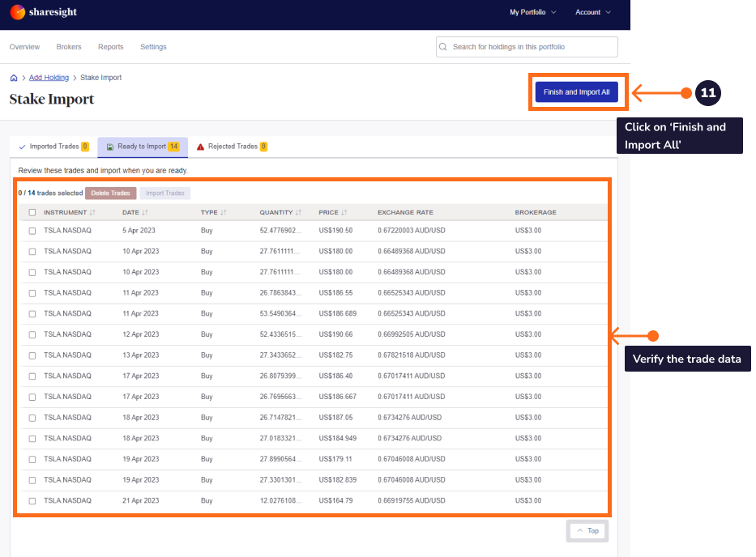
Task: Click quantity 12.0276108 cell
Action: coord(280,501)
